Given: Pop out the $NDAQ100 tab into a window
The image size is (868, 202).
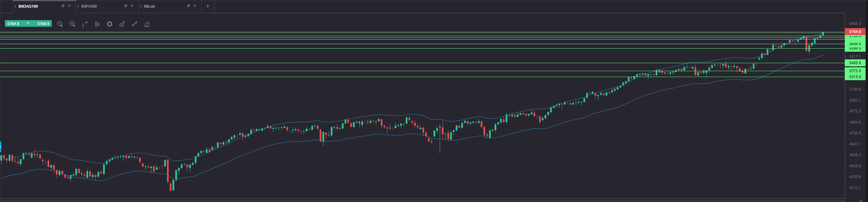Looking at the screenshot, I should coord(63,6).
